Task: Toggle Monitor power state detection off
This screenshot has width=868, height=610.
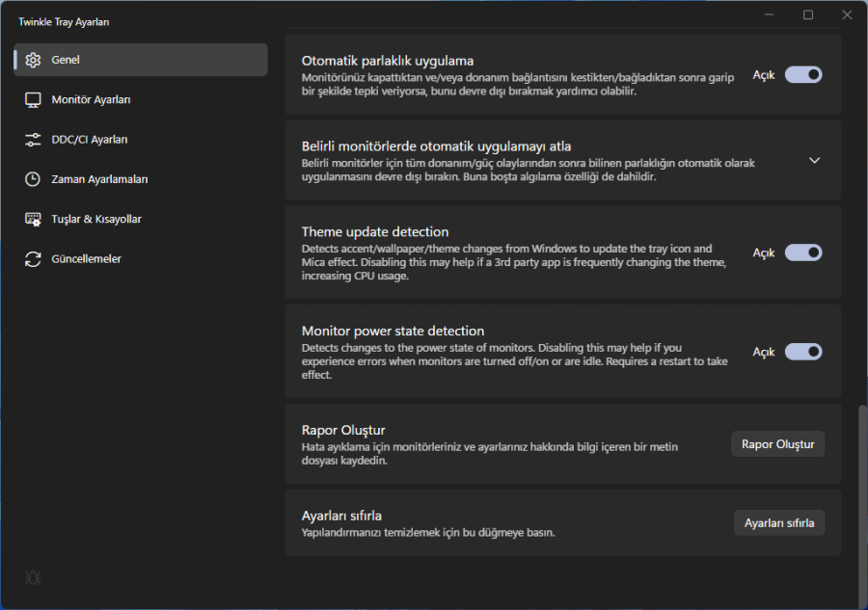Action: coord(802,352)
